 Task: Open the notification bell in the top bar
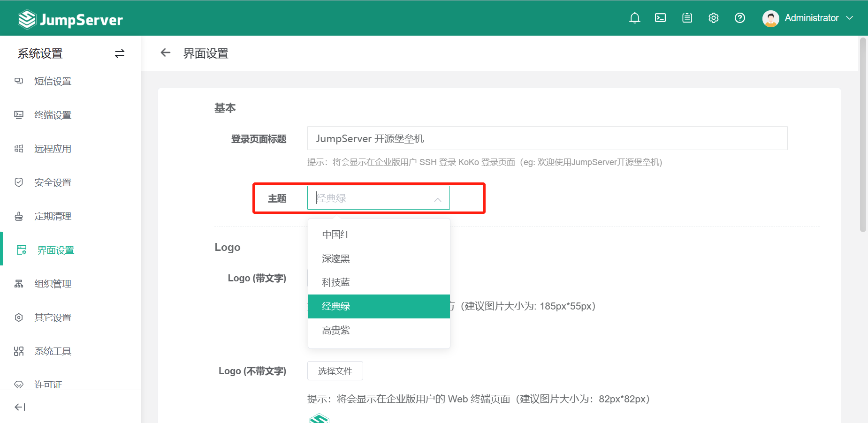(x=634, y=17)
